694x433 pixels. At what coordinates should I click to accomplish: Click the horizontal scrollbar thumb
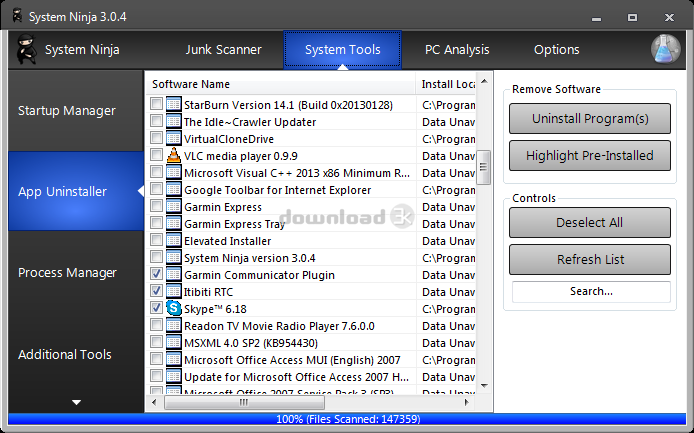(x=244, y=402)
